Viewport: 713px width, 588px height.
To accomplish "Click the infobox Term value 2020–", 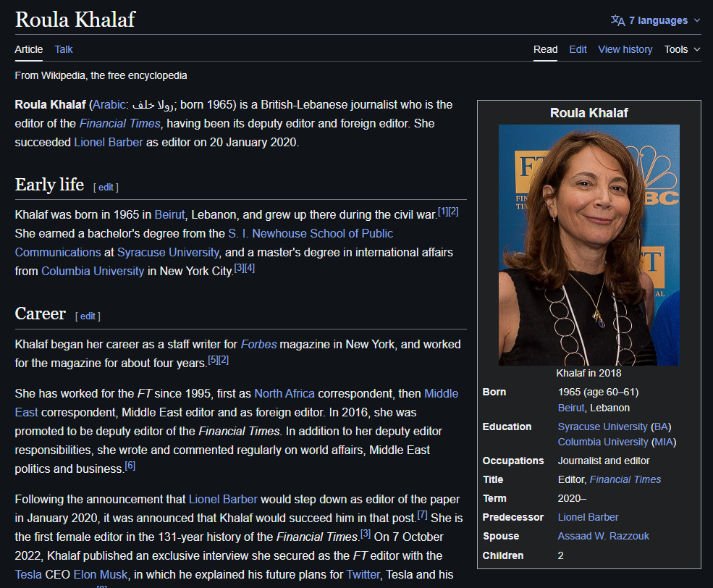I will pos(572,498).
